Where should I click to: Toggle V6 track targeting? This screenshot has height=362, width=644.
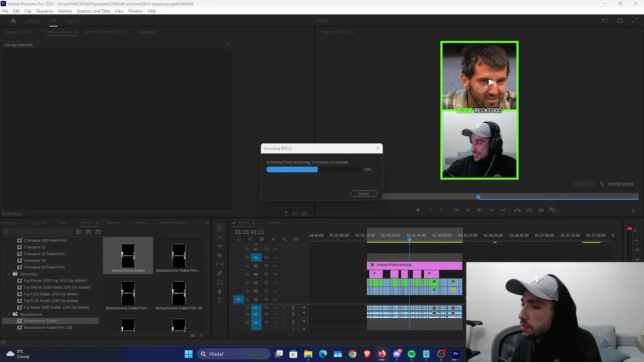(256, 257)
